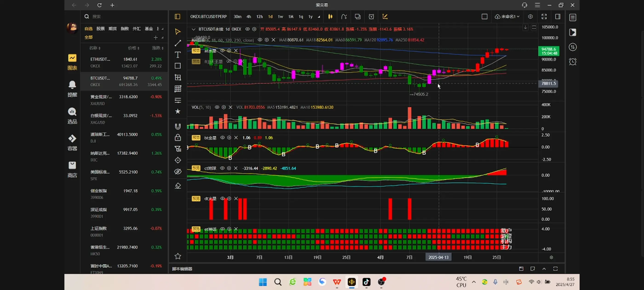The image size is (644, 290).
Task: Open the 商店 store section
Action: pyautogui.click(x=72, y=170)
